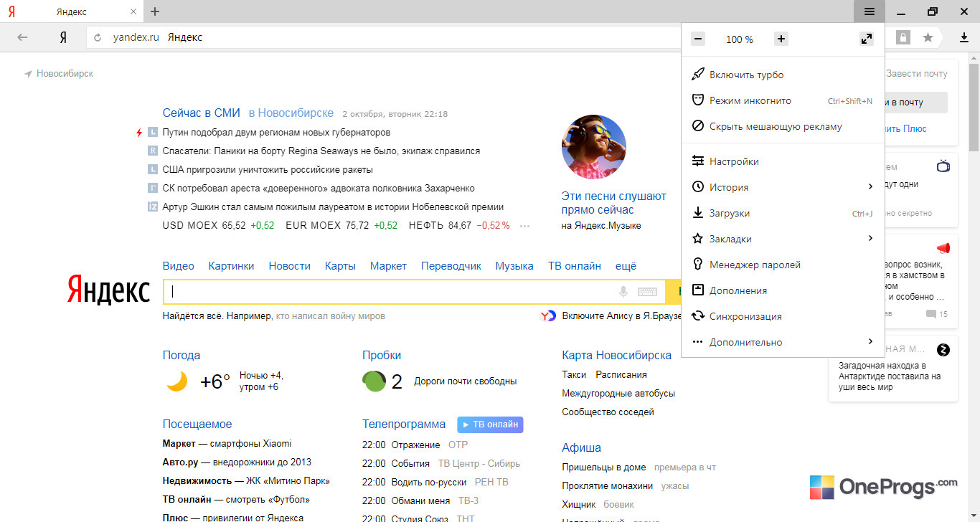This screenshot has width=980, height=522.
Task: Click the USD MOEX exchange rate
Action: tap(219, 225)
